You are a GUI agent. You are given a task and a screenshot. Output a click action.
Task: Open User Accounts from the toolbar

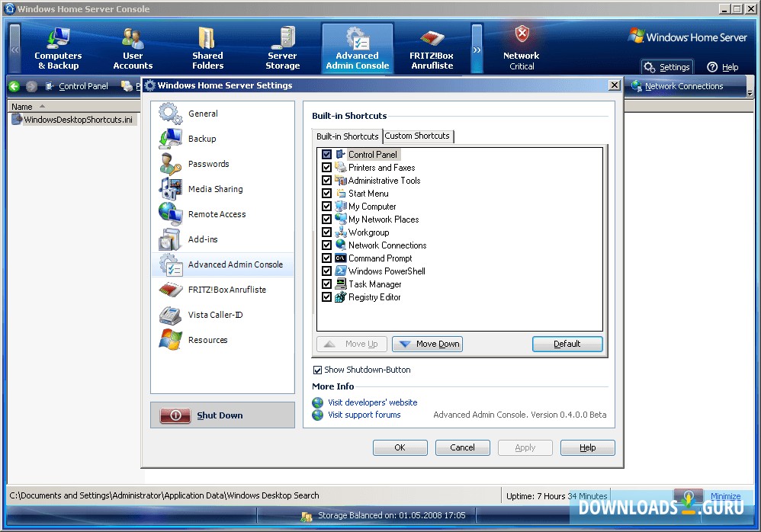(x=132, y=46)
